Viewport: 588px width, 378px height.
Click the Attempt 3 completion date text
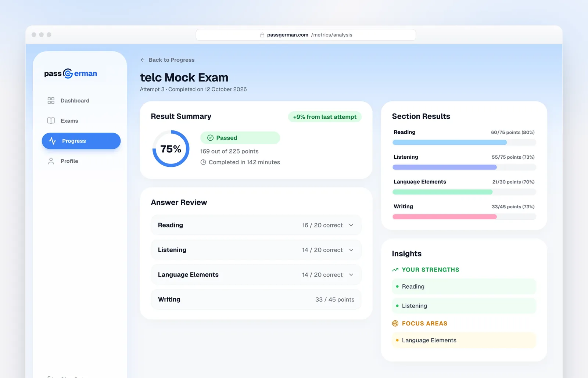pyautogui.click(x=193, y=89)
